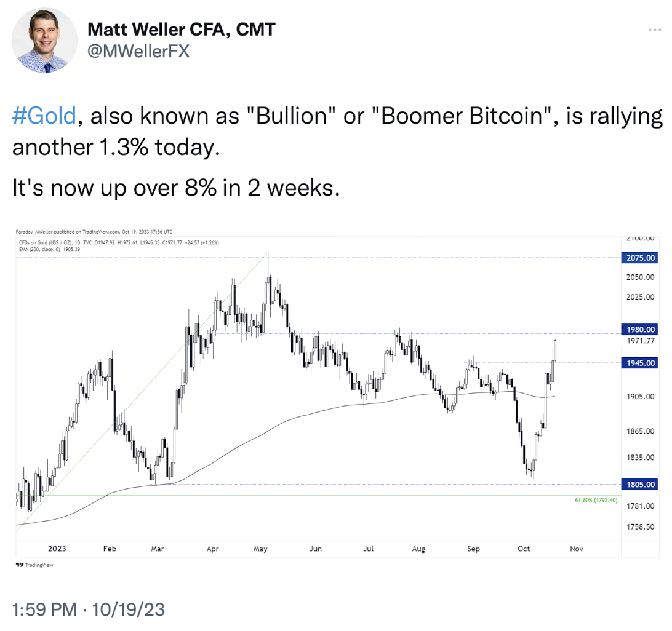Click the Oct label on time axis
672x631 pixels.
coord(523,549)
